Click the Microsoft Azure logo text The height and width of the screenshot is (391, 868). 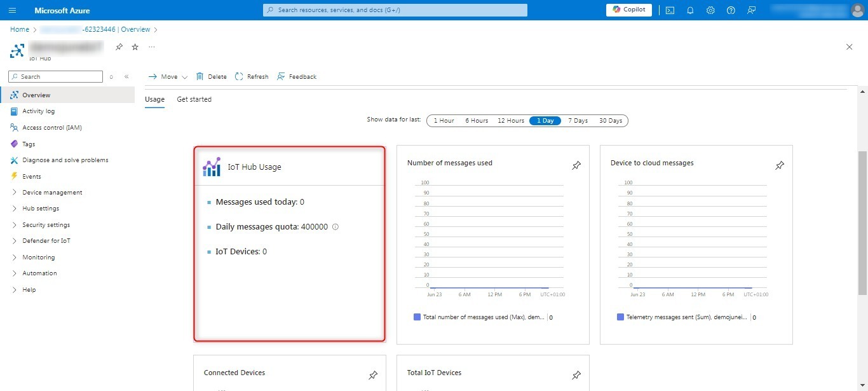(x=62, y=10)
